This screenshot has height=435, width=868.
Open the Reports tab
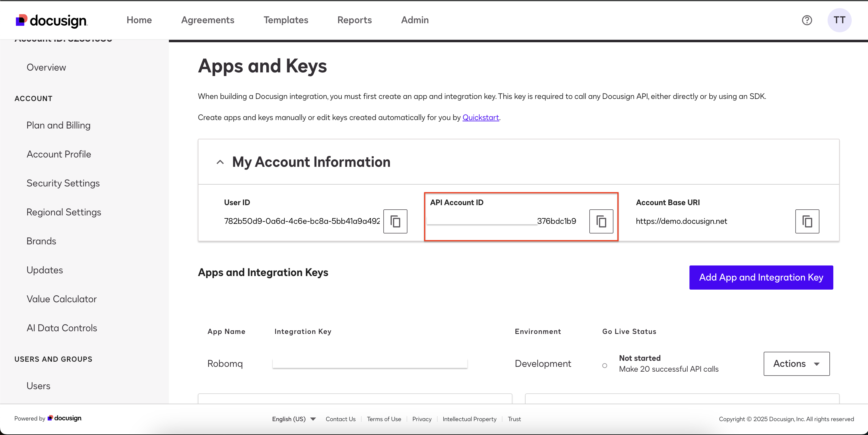354,20
